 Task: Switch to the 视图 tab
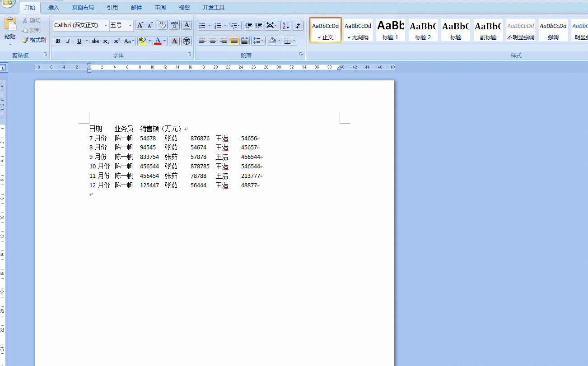click(x=184, y=8)
